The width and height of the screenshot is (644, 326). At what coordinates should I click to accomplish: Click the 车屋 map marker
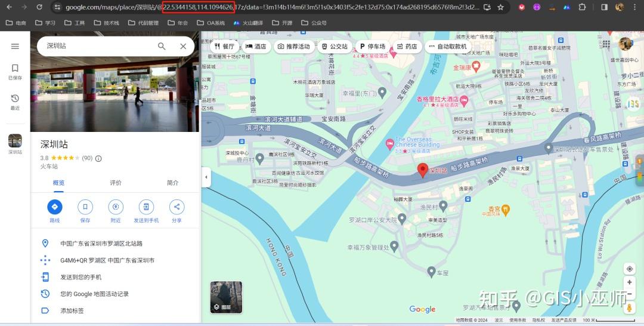(x=431, y=272)
